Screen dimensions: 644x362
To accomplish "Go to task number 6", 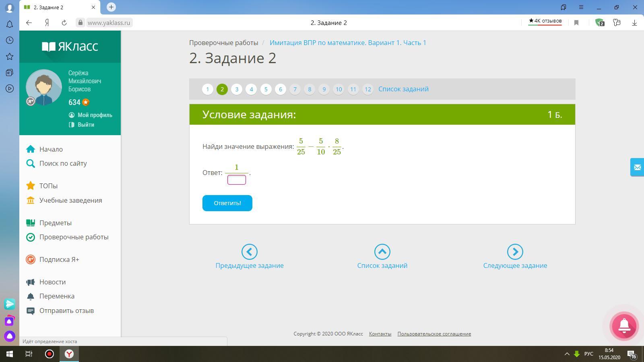I will coord(281,89).
